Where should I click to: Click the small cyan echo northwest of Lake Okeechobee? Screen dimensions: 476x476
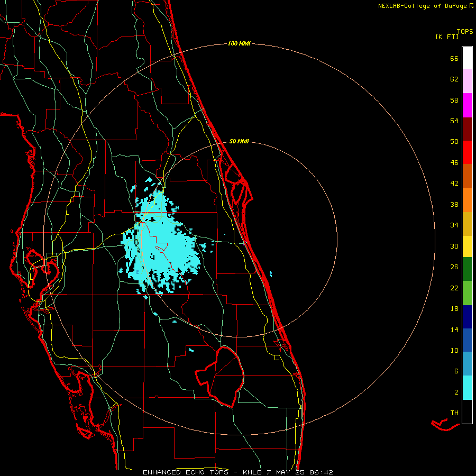pos(191,350)
